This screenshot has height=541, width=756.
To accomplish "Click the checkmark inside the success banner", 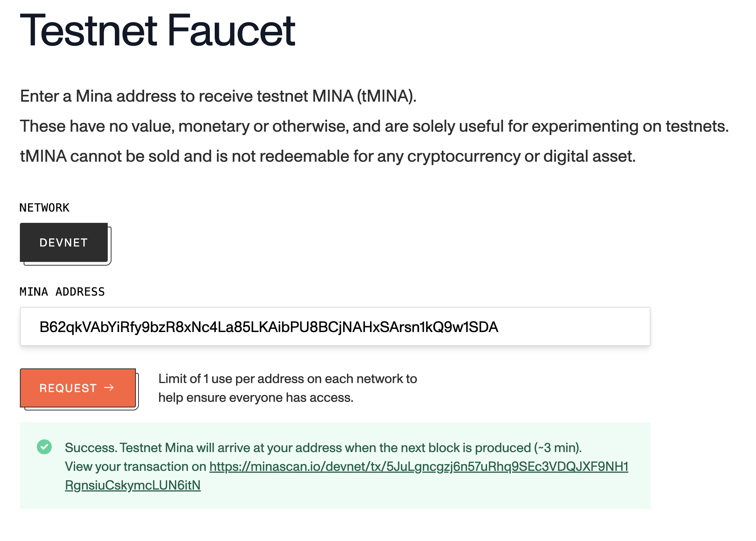I will click(x=45, y=448).
